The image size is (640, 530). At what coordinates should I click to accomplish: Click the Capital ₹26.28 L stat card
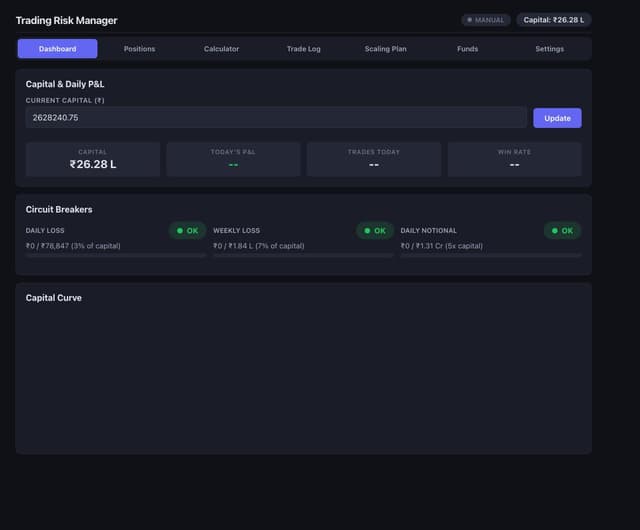[92, 159]
